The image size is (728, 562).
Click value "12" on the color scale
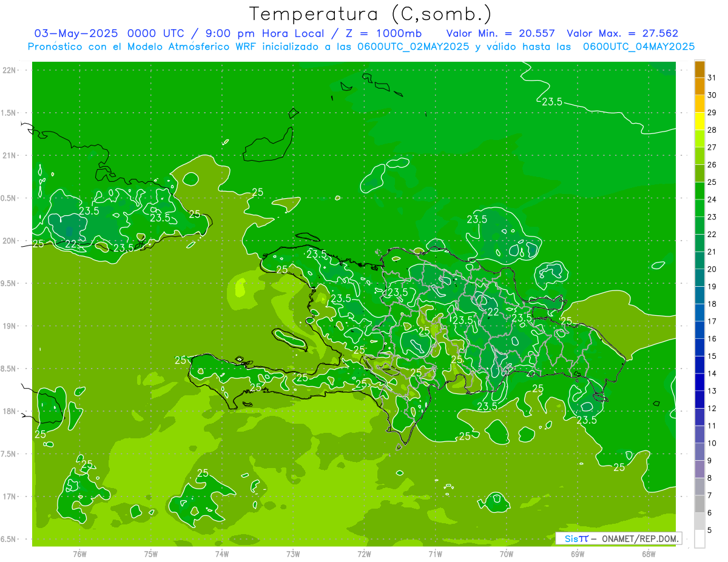712,408
